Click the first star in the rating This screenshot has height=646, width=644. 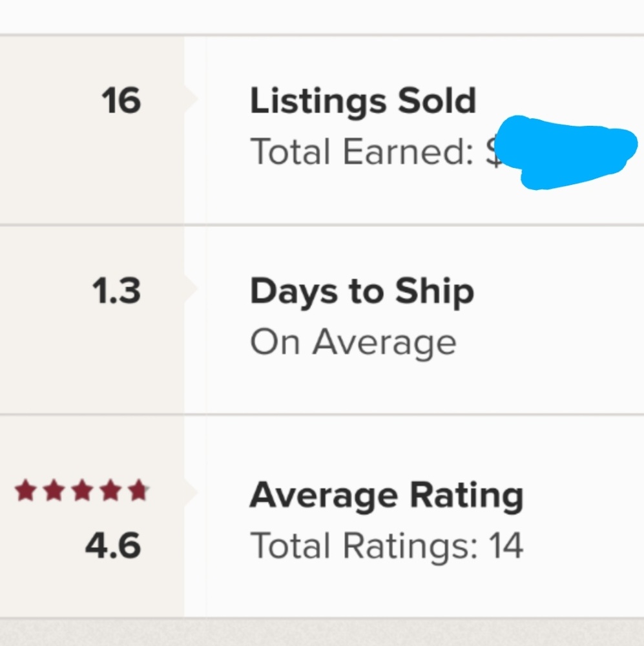pos(26,492)
